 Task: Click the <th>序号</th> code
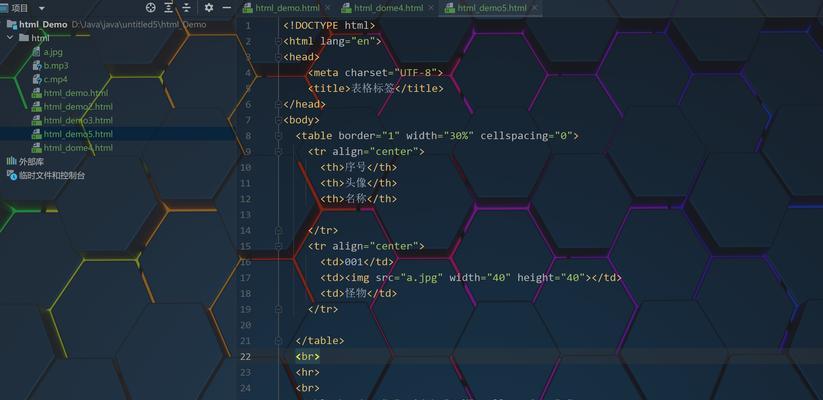click(x=359, y=167)
